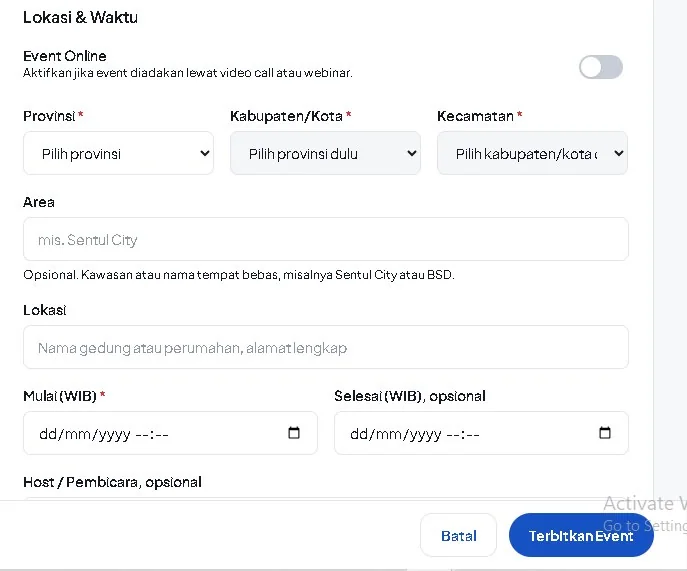Screen dimensions: 687x571
Task: Click the "Area" field label
Action: tap(39, 202)
